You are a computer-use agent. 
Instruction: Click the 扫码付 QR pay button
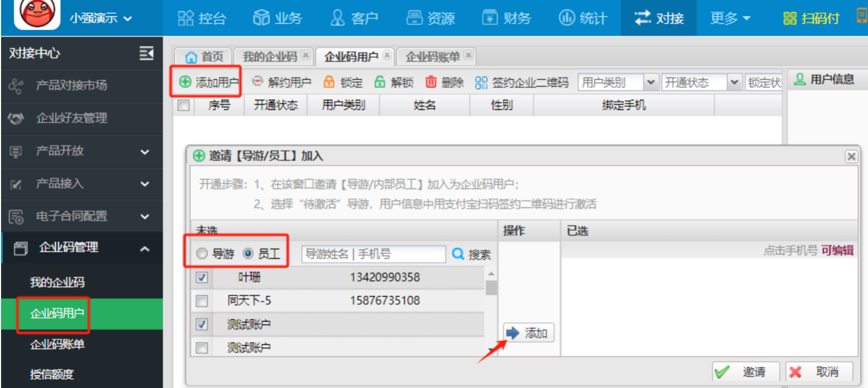[x=811, y=19]
